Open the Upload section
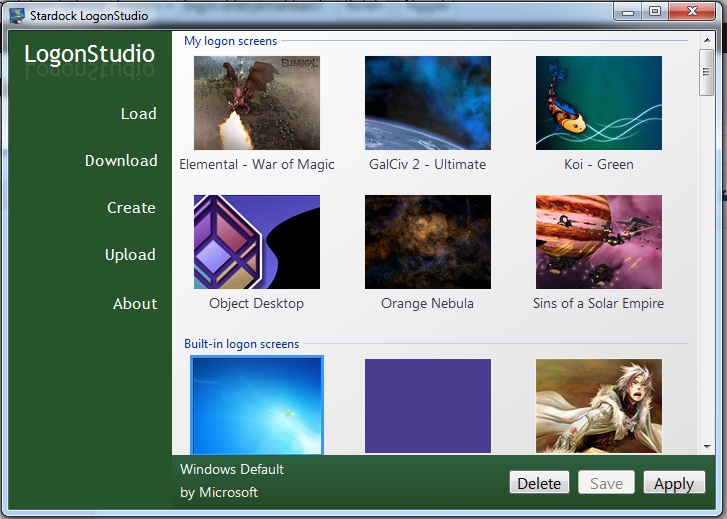 [x=130, y=255]
